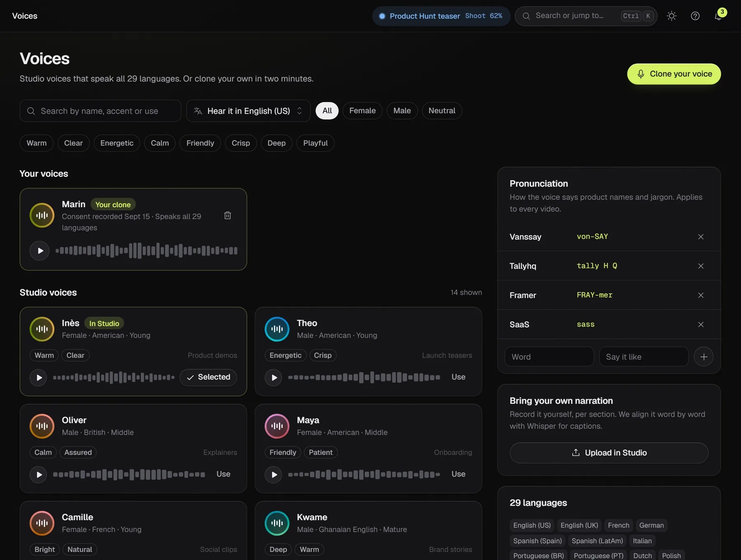Click the Voices title in top bar

(25, 16)
